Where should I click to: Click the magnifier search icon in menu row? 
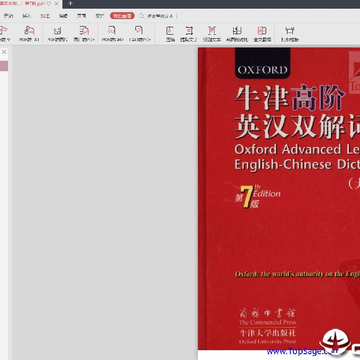pyautogui.click(x=142, y=16)
